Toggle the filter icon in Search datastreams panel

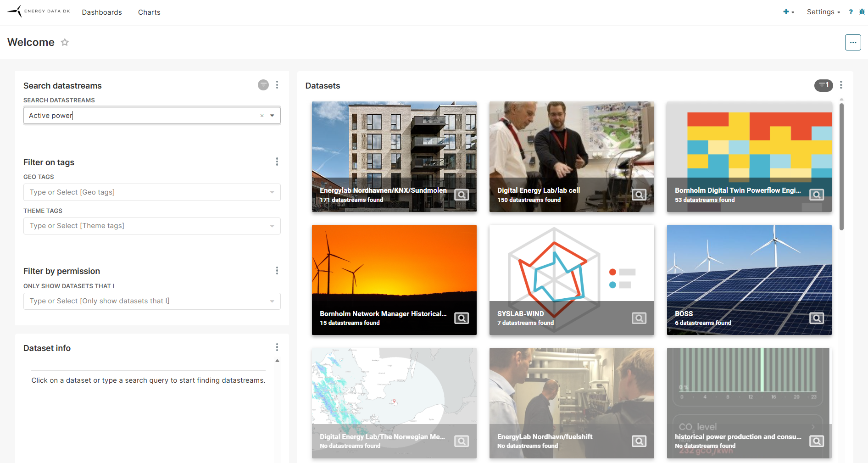(x=263, y=85)
